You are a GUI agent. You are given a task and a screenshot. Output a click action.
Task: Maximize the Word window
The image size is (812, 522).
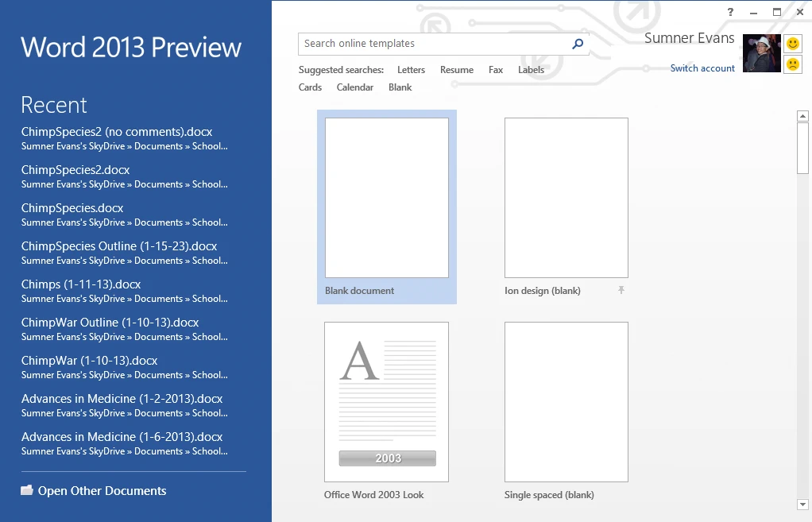[x=777, y=12]
